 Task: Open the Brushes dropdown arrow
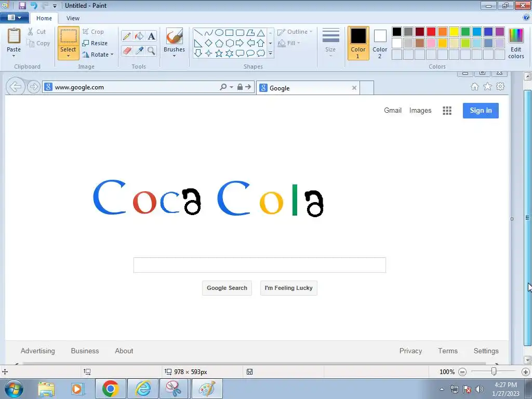pos(174,56)
